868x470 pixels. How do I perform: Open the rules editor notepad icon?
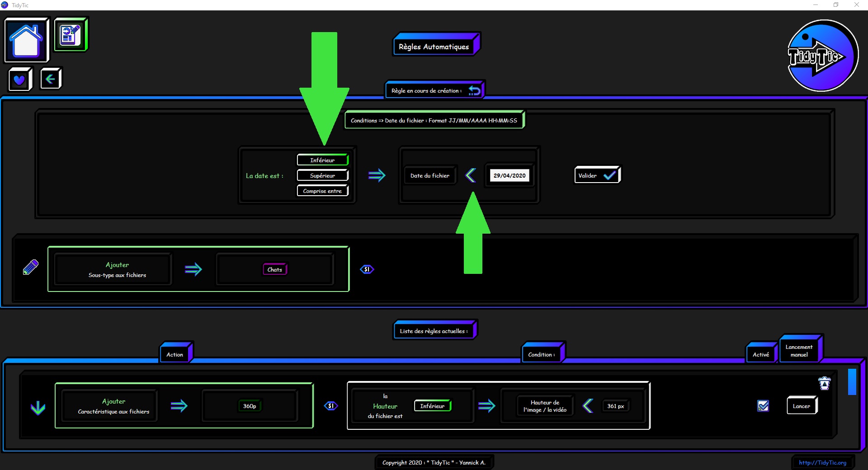71,35
